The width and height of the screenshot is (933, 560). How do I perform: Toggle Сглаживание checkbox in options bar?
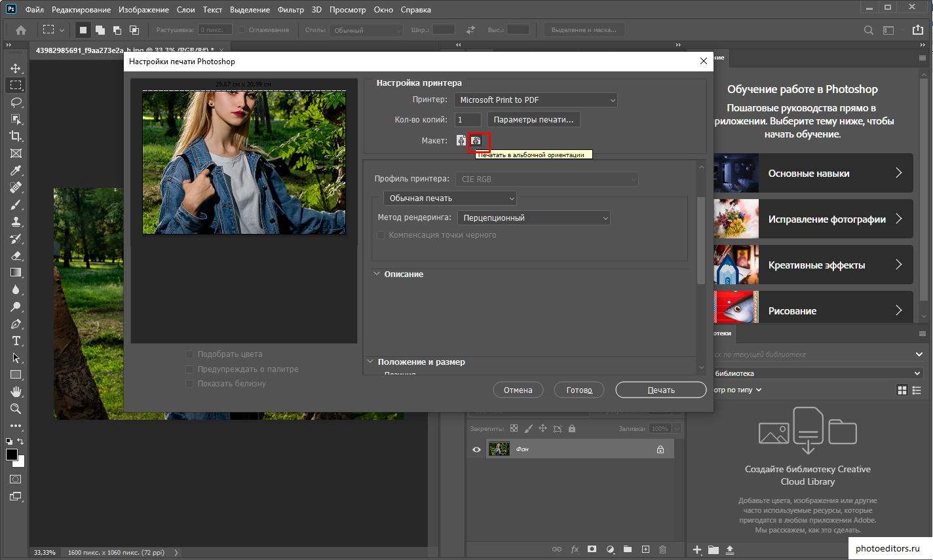coord(242,30)
